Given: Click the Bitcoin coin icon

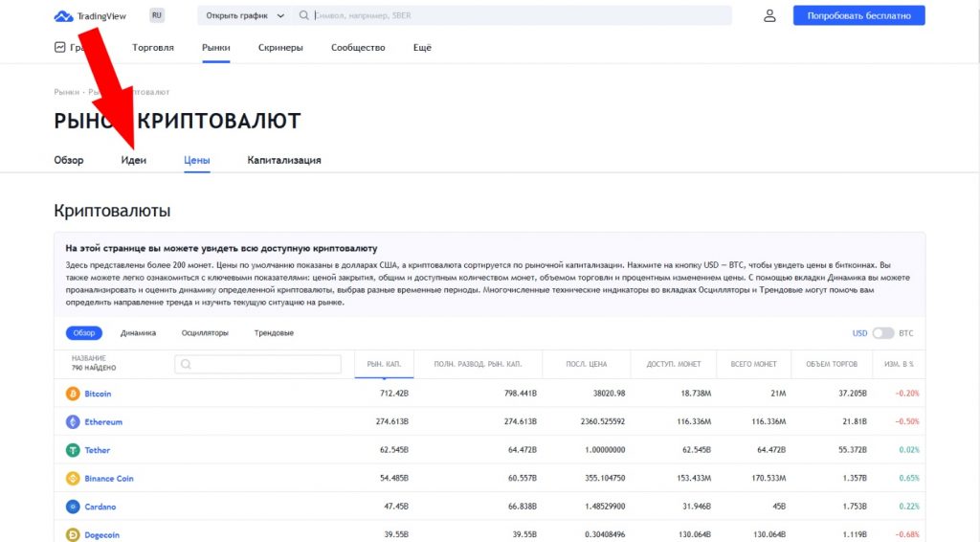Looking at the screenshot, I should tap(73, 394).
